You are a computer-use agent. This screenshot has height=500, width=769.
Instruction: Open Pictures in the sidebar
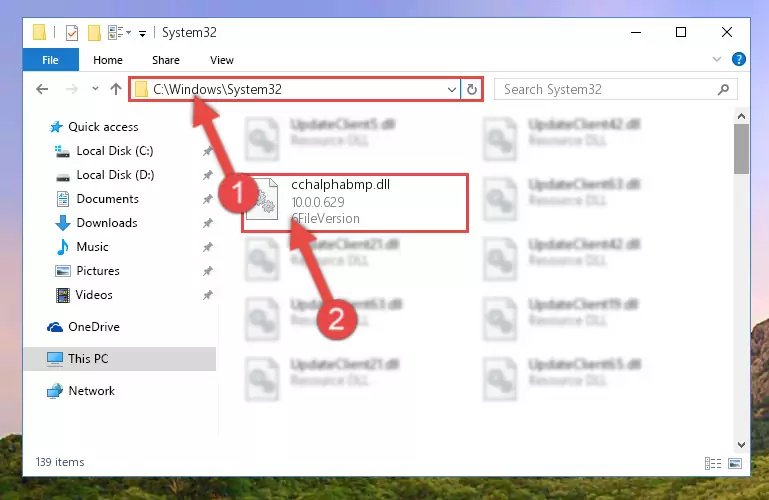point(98,271)
